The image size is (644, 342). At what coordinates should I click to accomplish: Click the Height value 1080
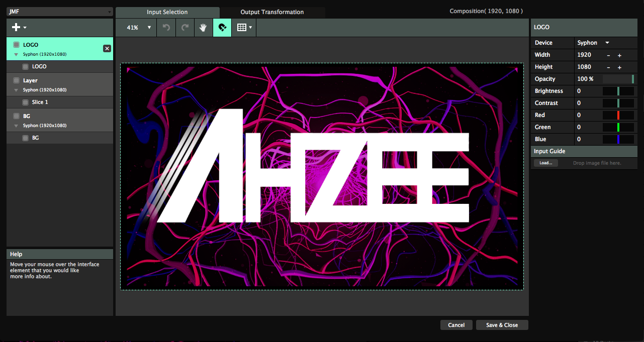(x=584, y=67)
